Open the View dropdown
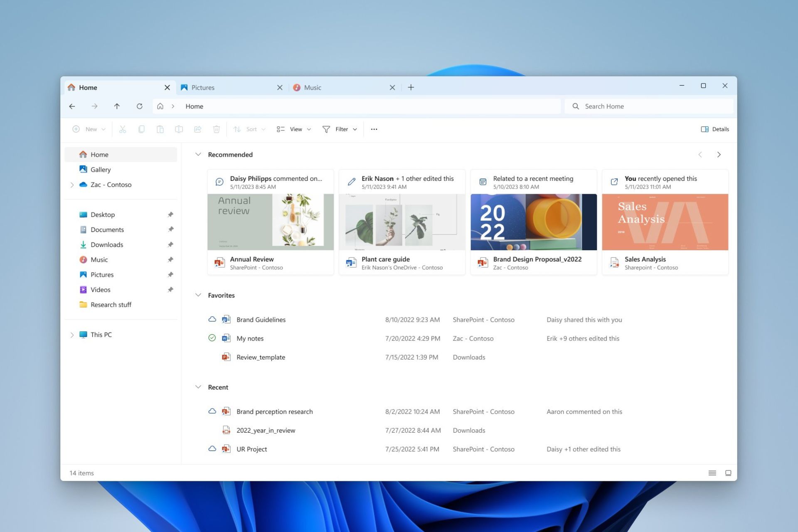798x532 pixels. (x=294, y=129)
